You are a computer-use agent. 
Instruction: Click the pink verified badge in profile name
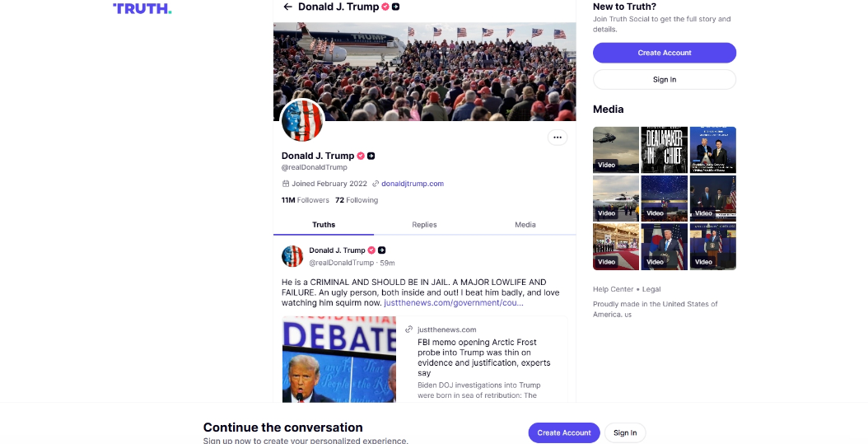361,157
